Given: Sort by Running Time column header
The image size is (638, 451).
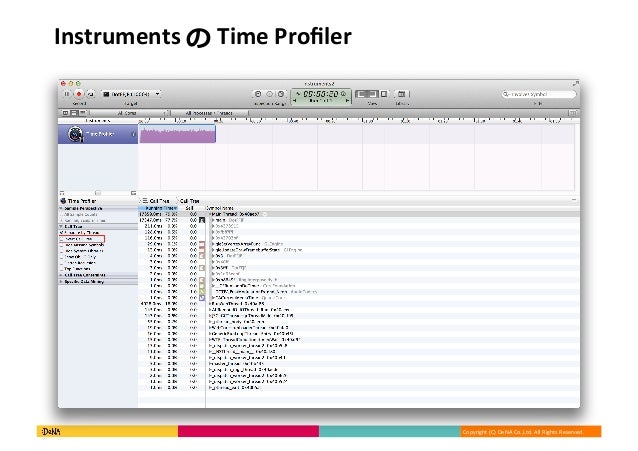Looking at the screenshot, I should pyautogui.click(x=158, y=208).
